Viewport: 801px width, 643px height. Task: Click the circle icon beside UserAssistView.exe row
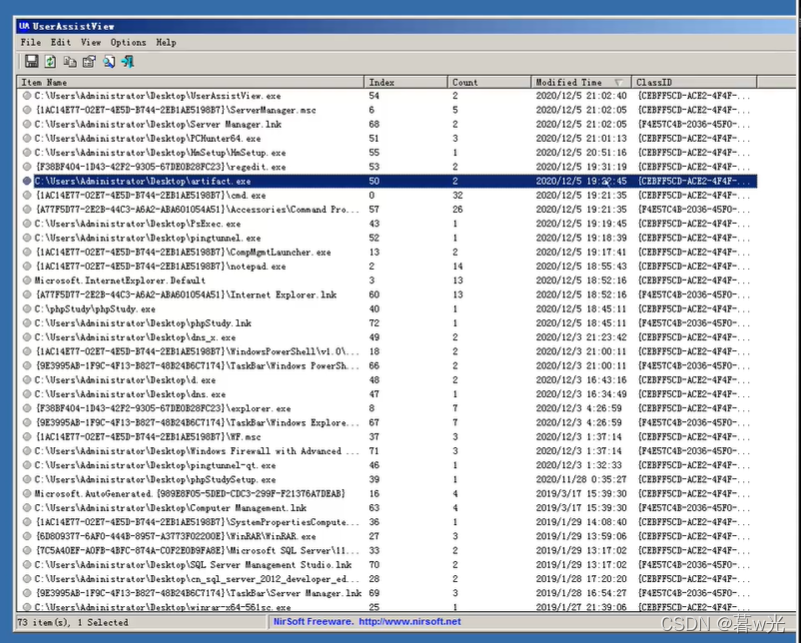pyautogui.click(x=27, y=96)
